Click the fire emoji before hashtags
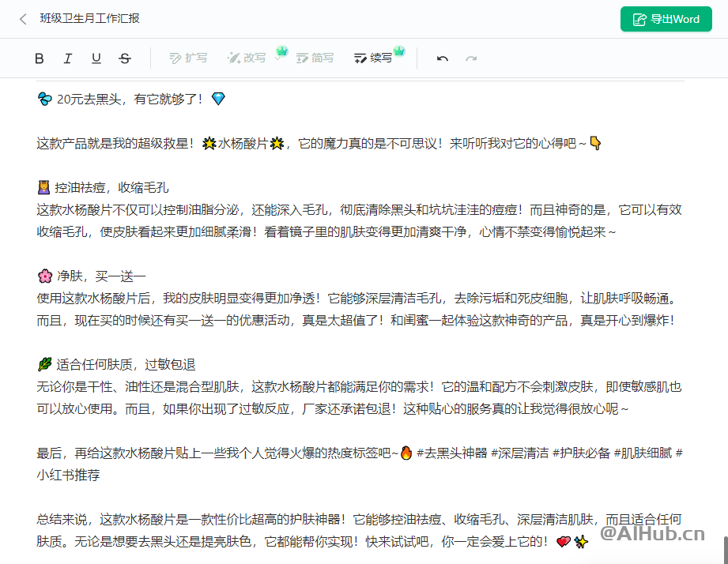 (x=406, y=453)
